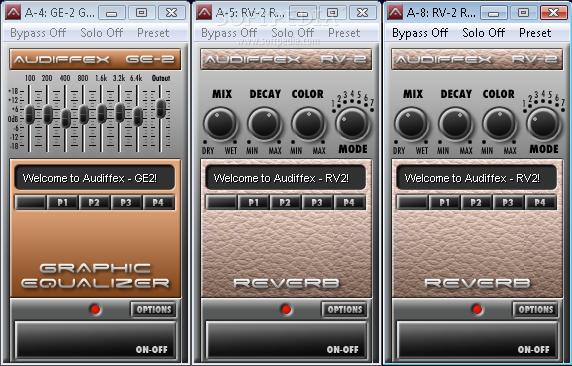Toggle the ON-OFF footswitch on GE-2
Screen dimensions: 572x366
point(96,340)
